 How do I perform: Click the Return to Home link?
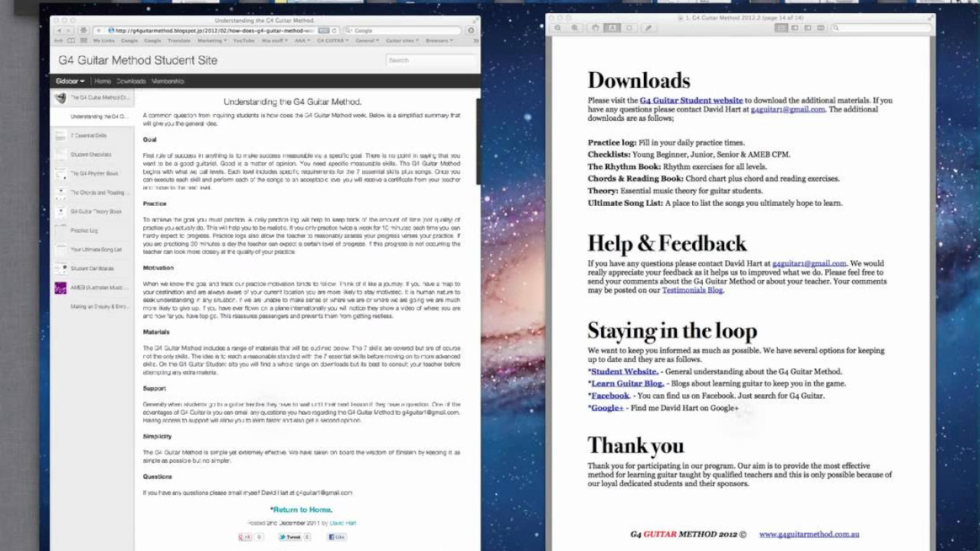[x=301, y=510]
